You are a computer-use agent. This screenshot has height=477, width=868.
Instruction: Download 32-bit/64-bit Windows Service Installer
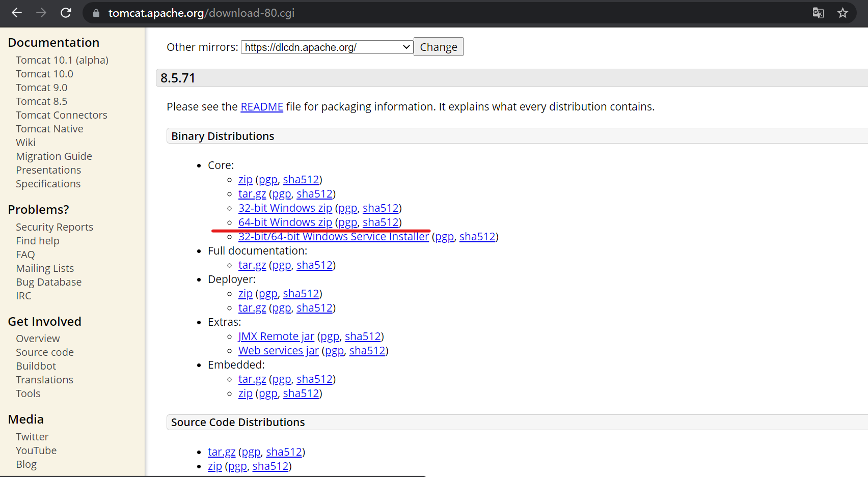(x=334, y=237)
